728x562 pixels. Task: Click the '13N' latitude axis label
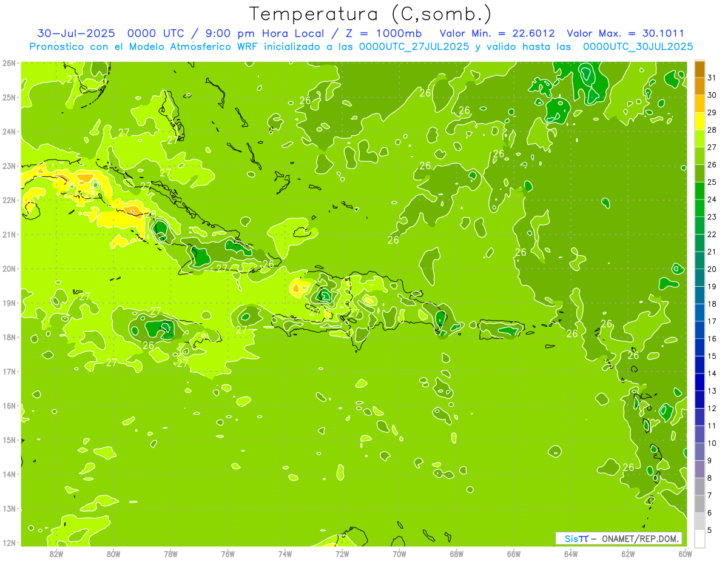pyautogui.click(x=10, y=508)
